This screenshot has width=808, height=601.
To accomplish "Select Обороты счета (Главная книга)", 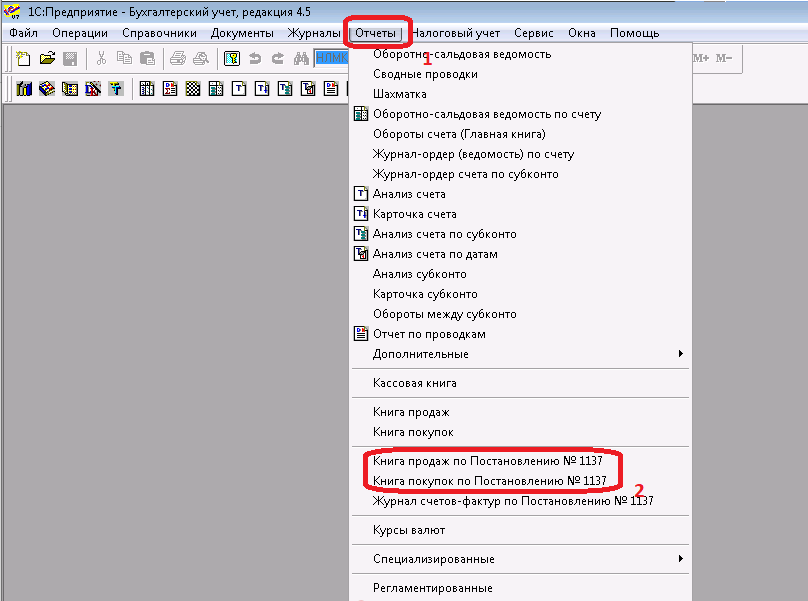I will (520, 134).
